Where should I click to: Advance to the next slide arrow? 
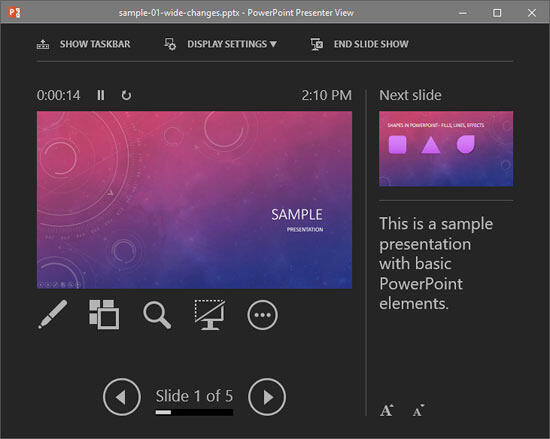(267, 397)
